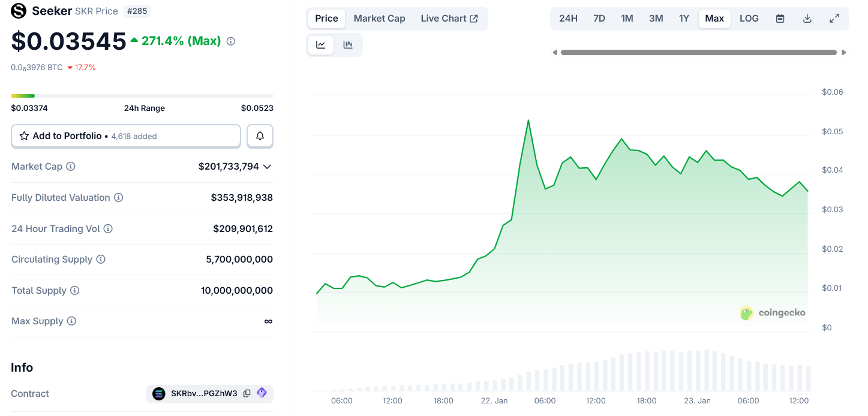The image size is (868, 416).
Task: Open the Live Chart external link
Action: coord(450,19)
